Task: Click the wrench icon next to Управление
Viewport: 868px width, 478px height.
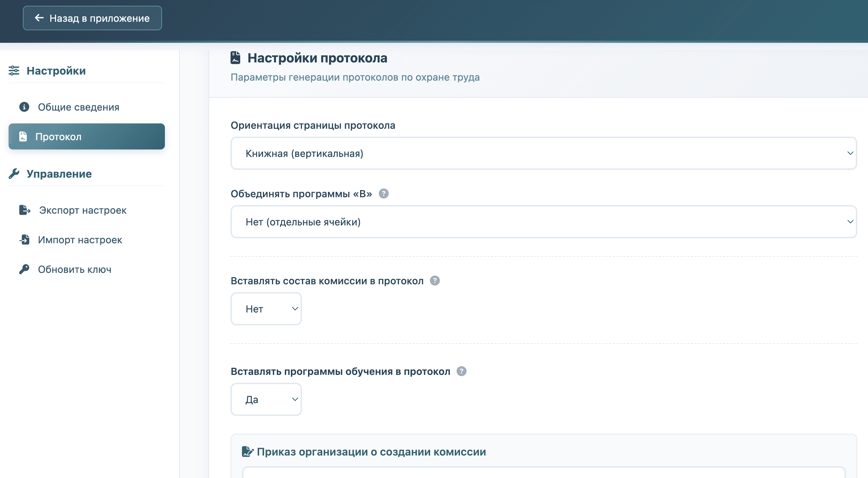Action: (x=14, y=174)
